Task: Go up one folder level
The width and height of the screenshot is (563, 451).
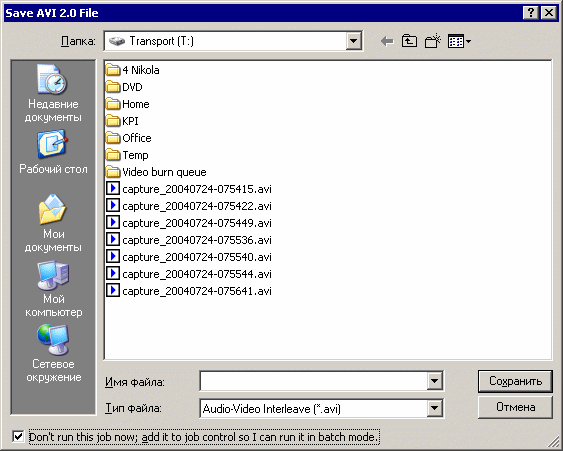Action: 409,41
